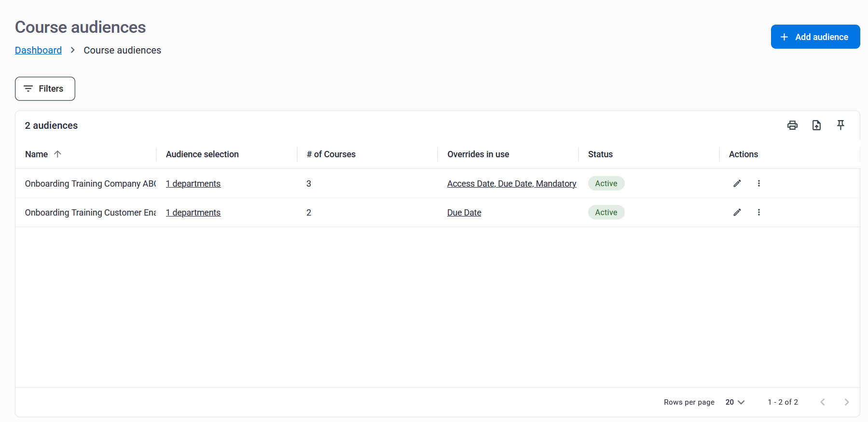Screen dimensions: 868x422
Task: Click the '2 audiences' table title
Action: [51, 125]
